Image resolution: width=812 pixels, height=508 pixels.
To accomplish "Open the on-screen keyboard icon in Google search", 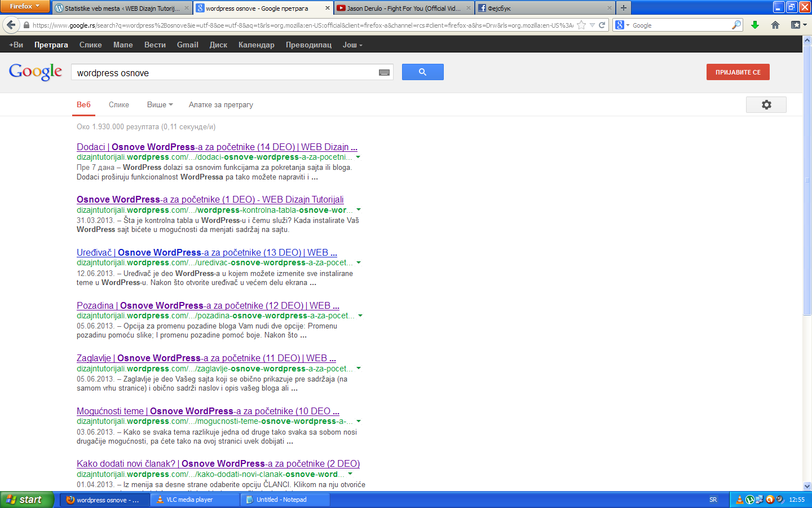I will (384, 72).
